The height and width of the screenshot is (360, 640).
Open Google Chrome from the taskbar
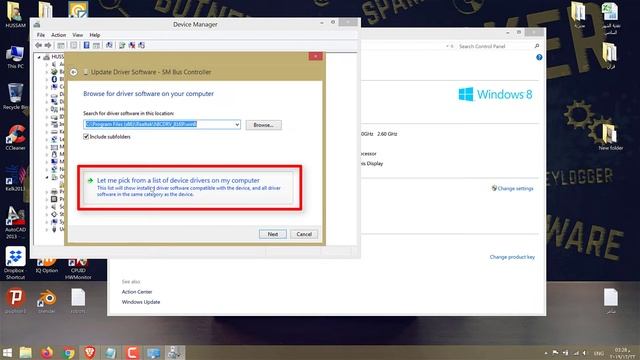coord(69,353)
